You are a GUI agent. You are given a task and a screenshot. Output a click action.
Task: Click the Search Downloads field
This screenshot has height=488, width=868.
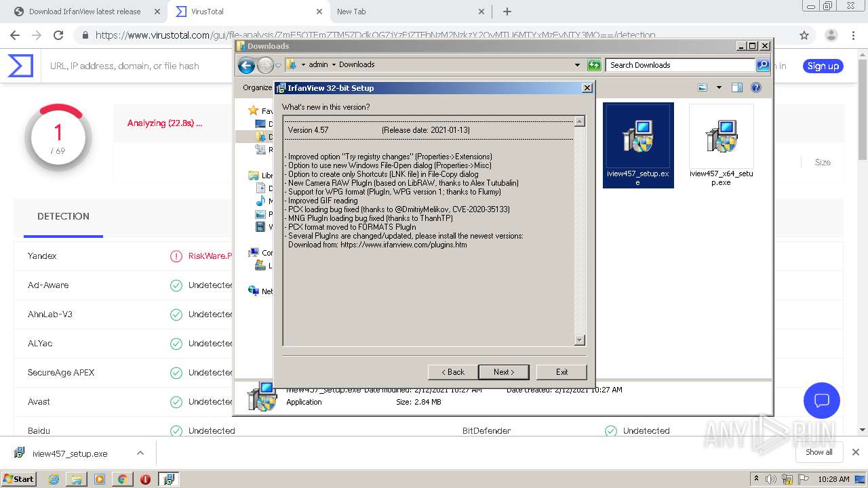click(679, 65)
